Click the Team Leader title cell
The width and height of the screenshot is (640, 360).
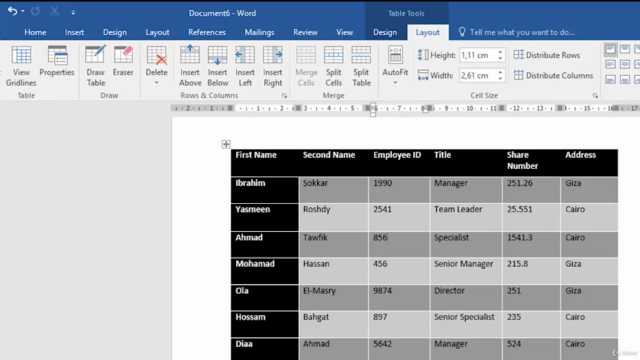[466, 217]
